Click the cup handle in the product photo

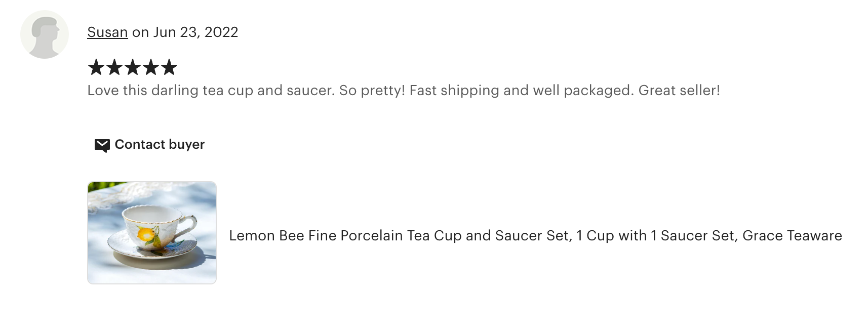pyautogui.click(x=189, y=224)
